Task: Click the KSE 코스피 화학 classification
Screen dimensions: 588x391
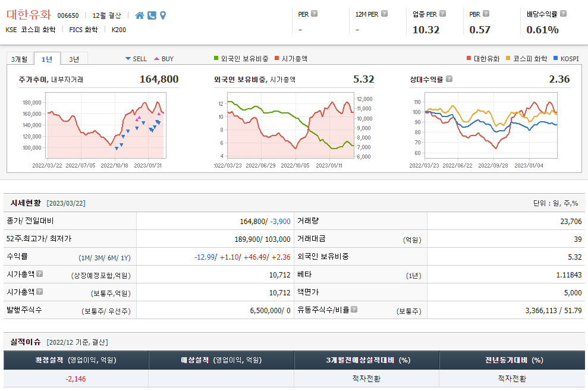Action: point(30,30)
